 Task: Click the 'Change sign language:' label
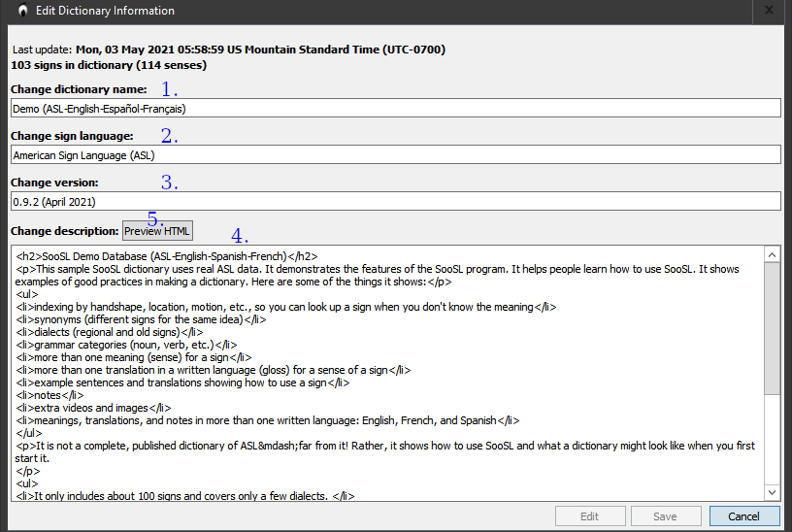pyautogui.click(x=72, y=136)
